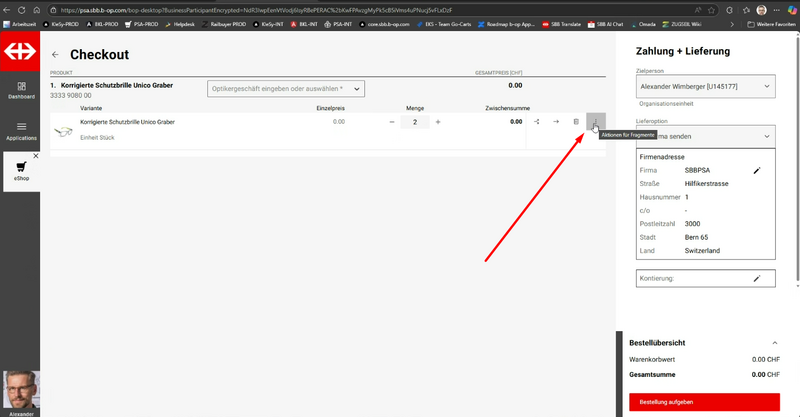Viewport: 800px width, 417px height.
Task: Edit the Firma address with pencil icon
Action: coord(757,171)
